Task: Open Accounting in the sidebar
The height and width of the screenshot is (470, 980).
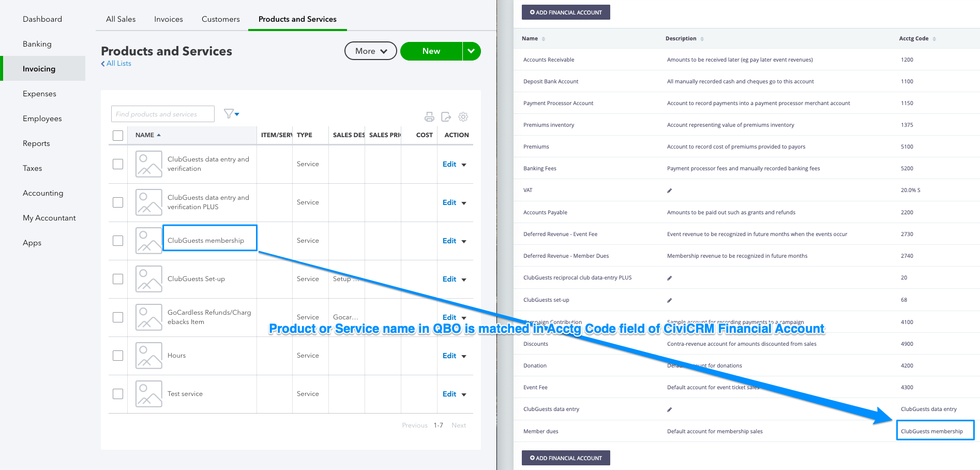Action: tap(43, 193)
